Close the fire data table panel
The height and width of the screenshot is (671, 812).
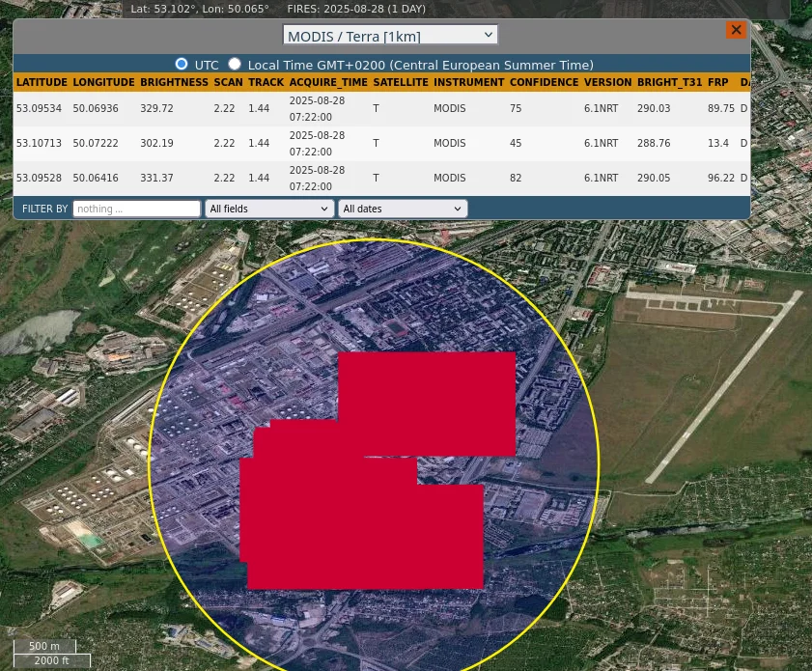click(736, 30)
